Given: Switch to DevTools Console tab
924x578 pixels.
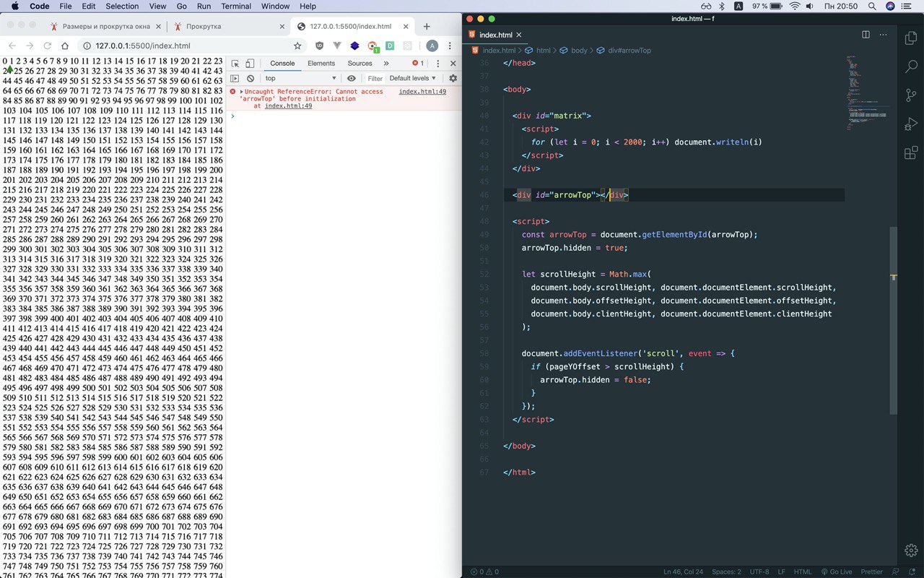Looking at the screenshot, I should pyautogui.click(x=282, y=64).
